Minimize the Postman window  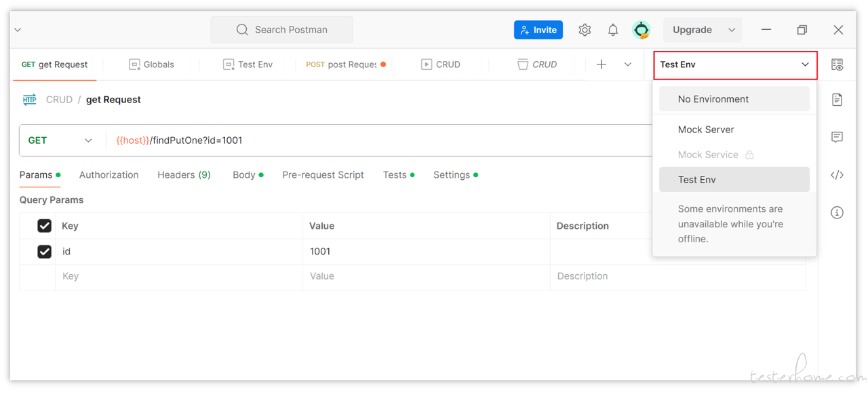[x=766, y=30]
